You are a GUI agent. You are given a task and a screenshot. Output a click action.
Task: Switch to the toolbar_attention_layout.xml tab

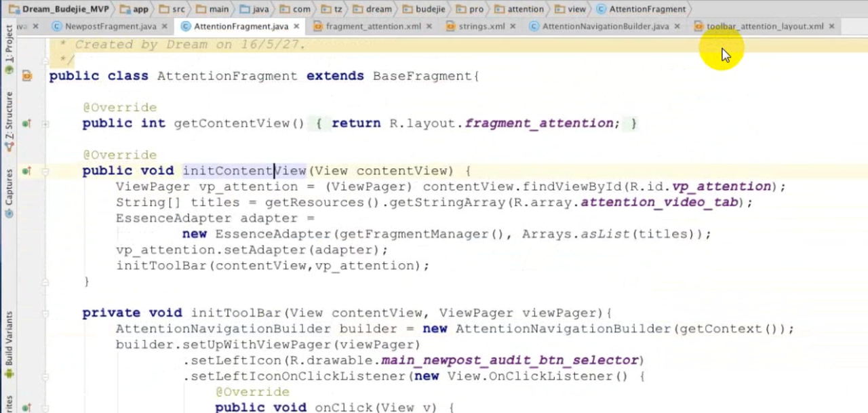[x=765, y=26]
